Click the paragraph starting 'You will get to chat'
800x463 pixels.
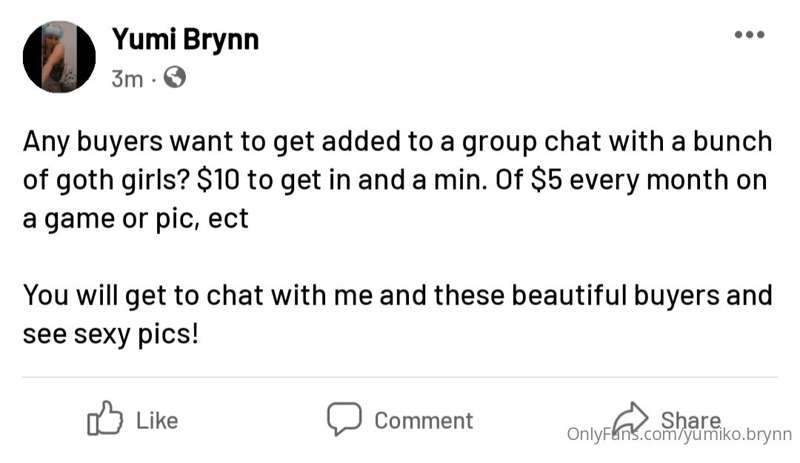pos(397,315)
